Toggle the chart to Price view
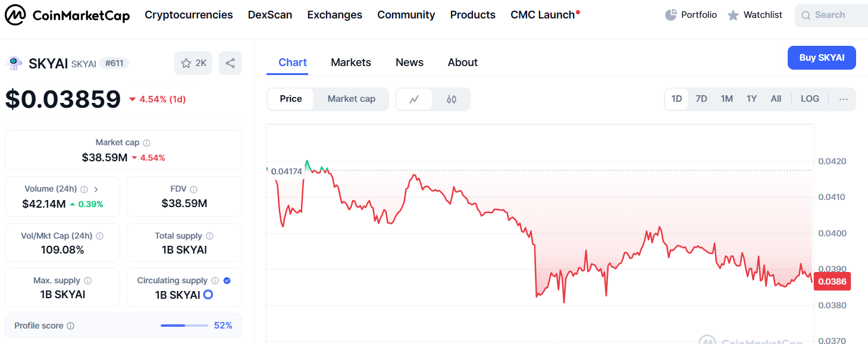 [x=291, y=99]
